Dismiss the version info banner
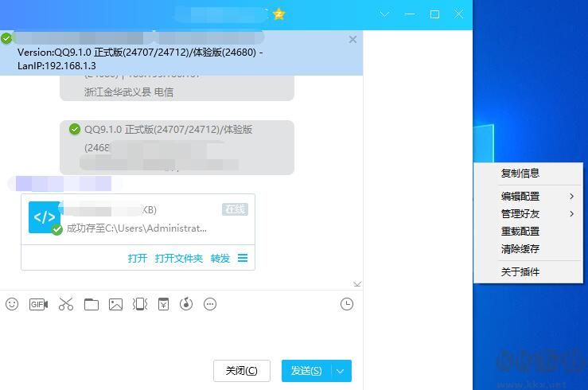588x390 pixels. coord(352,39)
